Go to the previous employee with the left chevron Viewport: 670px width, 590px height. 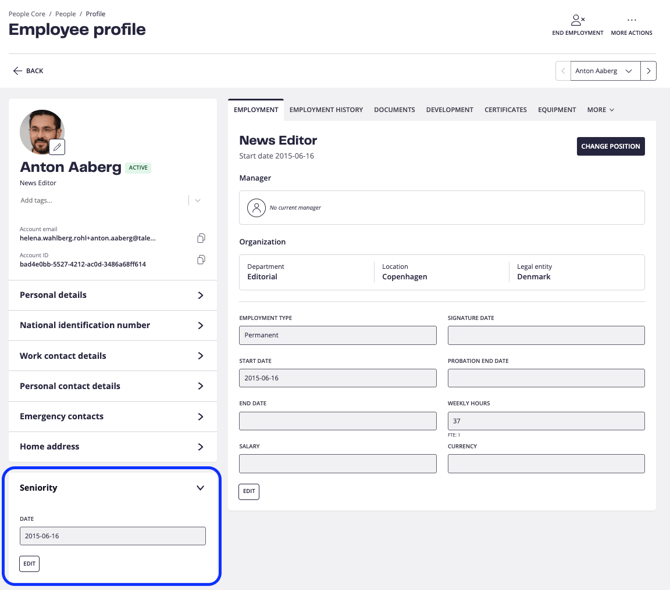click(x=563, y=71)
